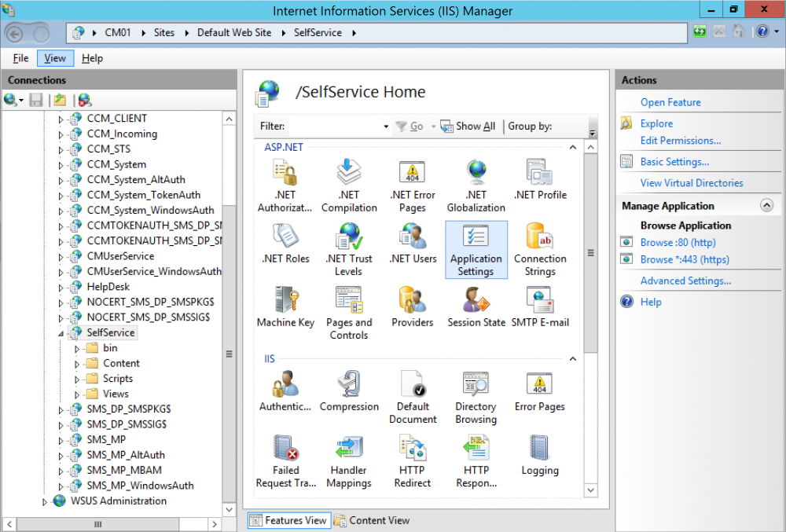Viewport: 786px width, 532px height.
Task: Collapse the ASP.NET group
Action: pos(572,147)
